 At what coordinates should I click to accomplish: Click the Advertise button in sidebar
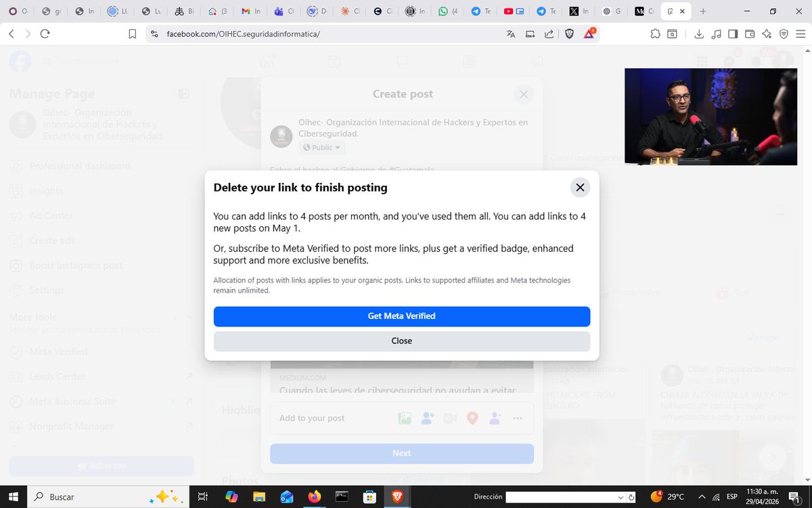(x=101, y=466)
